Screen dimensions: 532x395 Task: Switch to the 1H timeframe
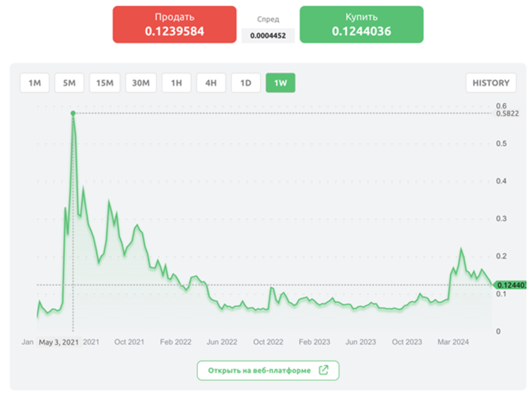click(176, 83)
